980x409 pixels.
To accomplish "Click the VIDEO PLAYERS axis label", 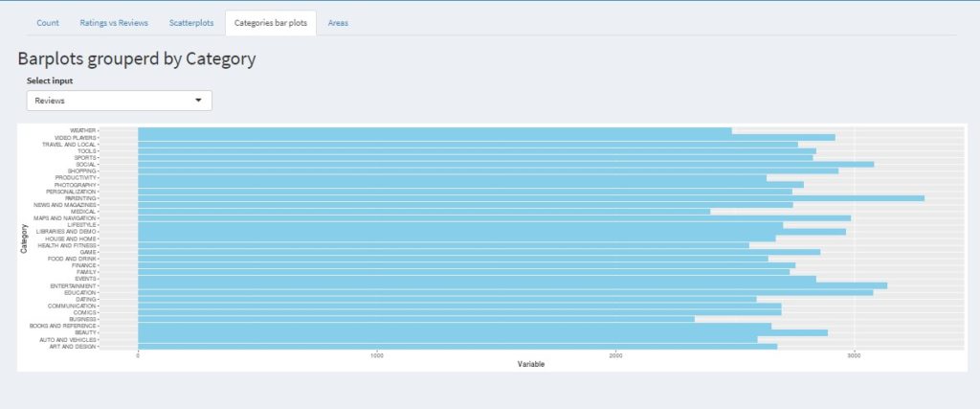I will [75, 138].
